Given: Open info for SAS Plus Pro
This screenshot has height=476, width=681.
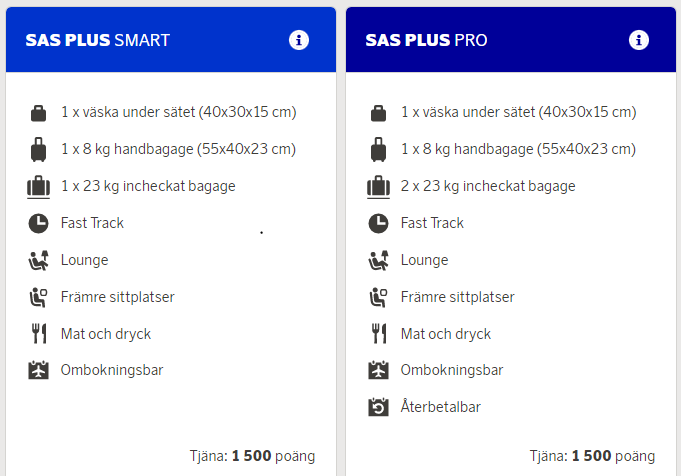Looking at the screenshot, I should [x=639, y=40].
